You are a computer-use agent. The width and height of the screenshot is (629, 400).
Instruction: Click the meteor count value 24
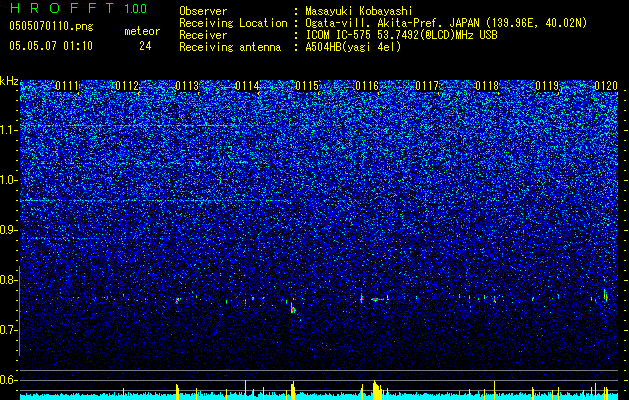(x=145, y=46)
